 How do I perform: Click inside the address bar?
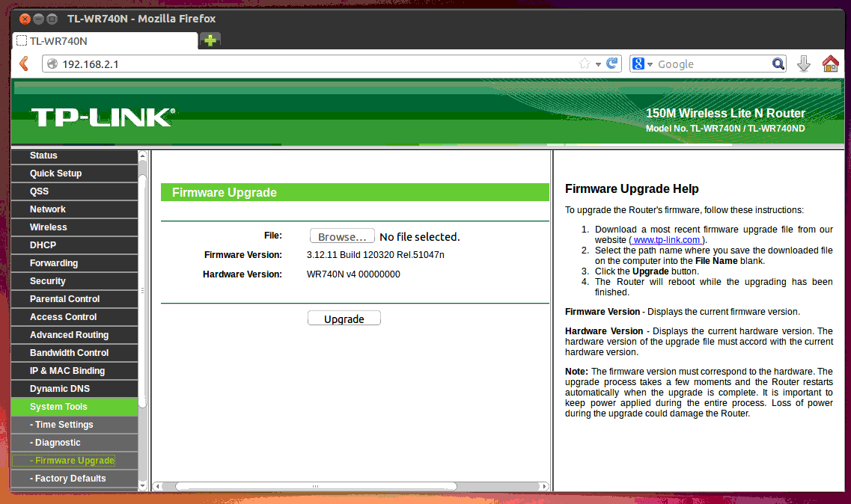pyautogui.click(x=225, y=64)
